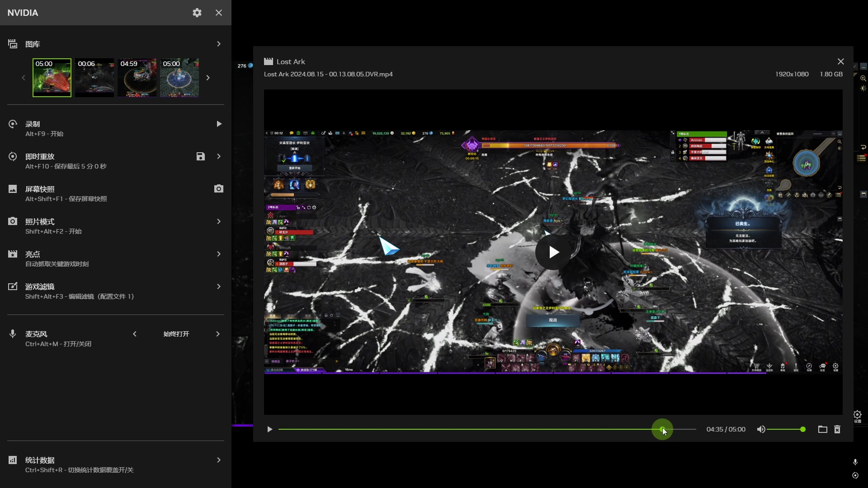Click the 始终打开 microphone mode label
This screenshot has width=868, height=488.
(x=176, y=334)
